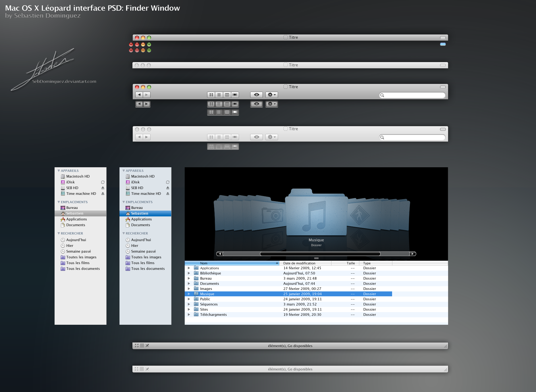Click the Applications folder icon in file list

click(x=196, y=268)
